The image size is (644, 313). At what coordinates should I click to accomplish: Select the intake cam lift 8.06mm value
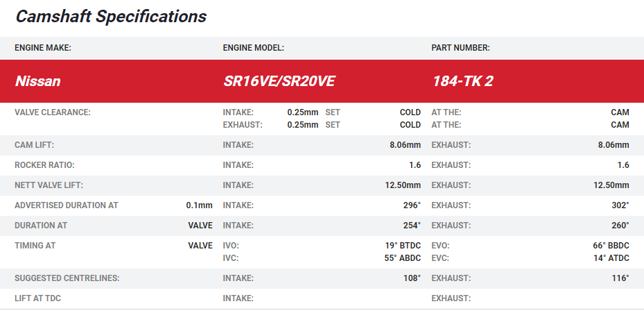[x=405, y=145]
